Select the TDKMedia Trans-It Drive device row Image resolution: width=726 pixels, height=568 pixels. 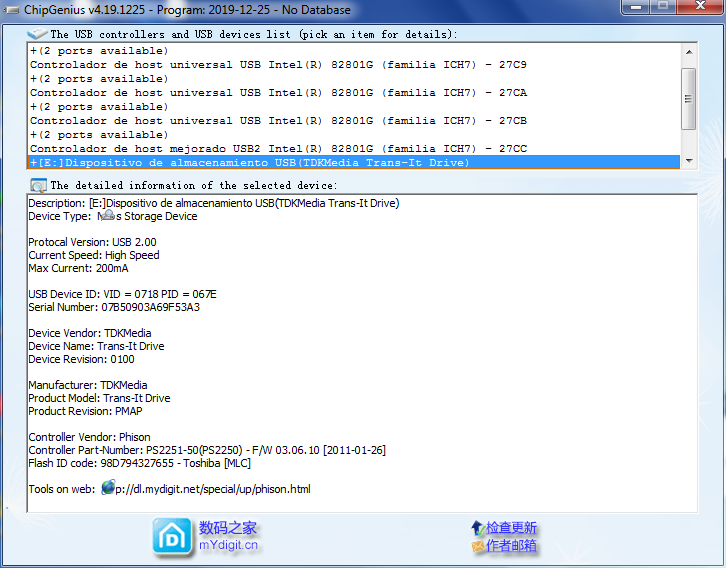353,162
